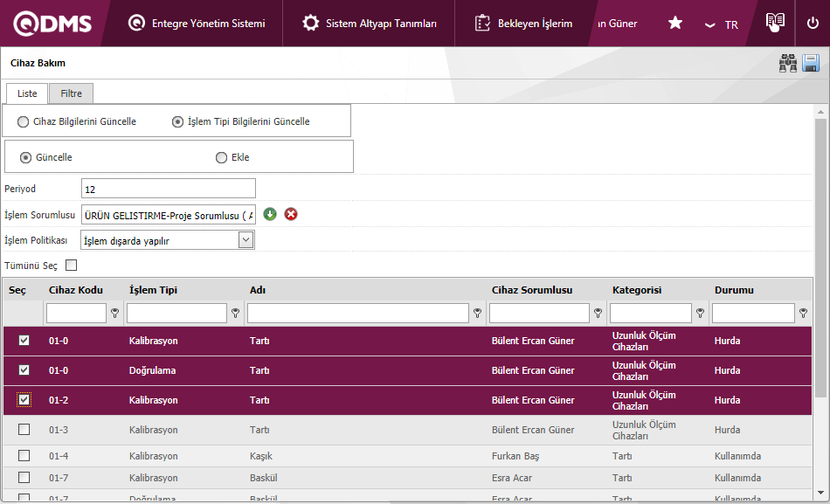Select the Ekle radio button
830x504 pixels.
(x=221, y=157)
